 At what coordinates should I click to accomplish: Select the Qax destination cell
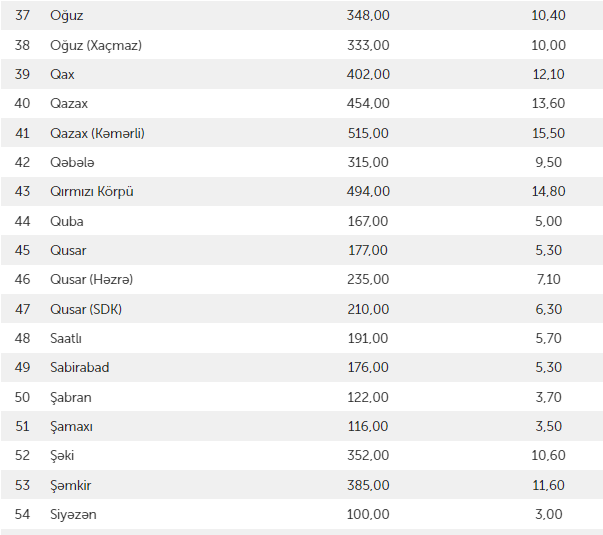point(62,74)
